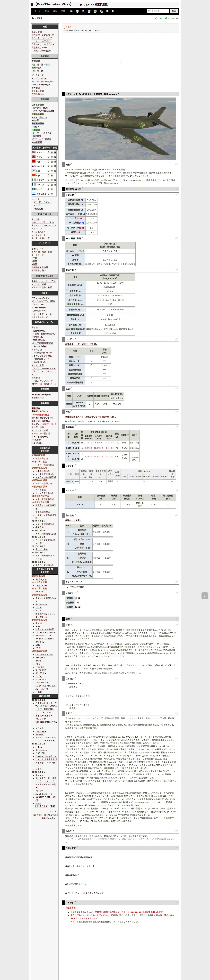Click the American flag in country table
210x980 pixels.
34,152
